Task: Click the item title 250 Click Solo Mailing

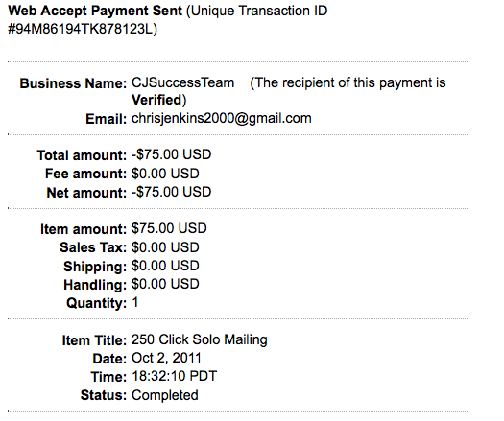Action: 200,339
